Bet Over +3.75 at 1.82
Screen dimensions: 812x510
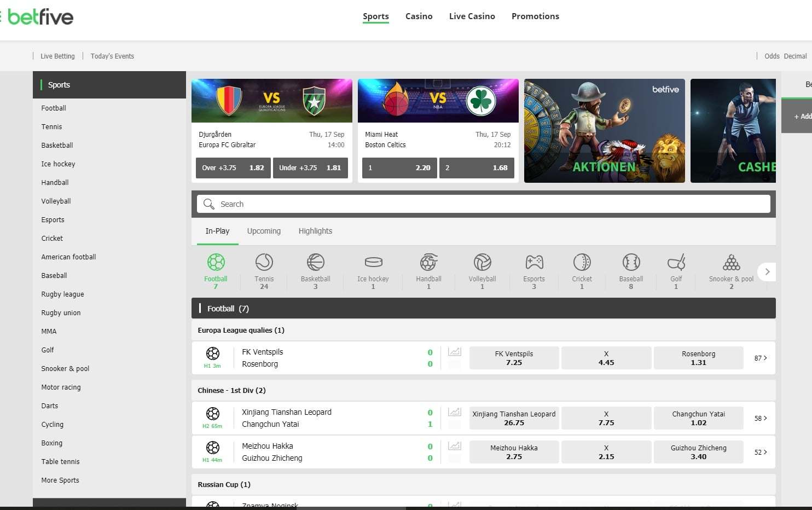[x=233, y=168]
